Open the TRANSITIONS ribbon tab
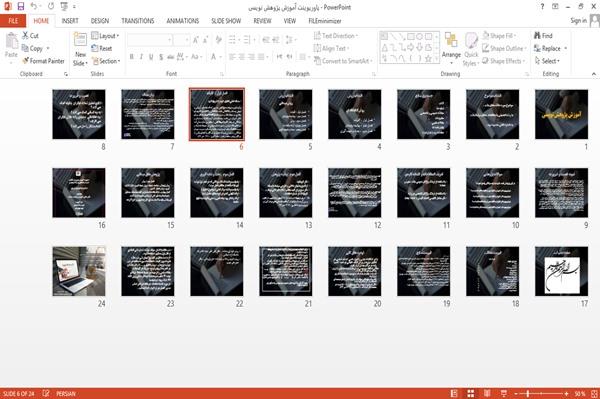 point(138,21)
